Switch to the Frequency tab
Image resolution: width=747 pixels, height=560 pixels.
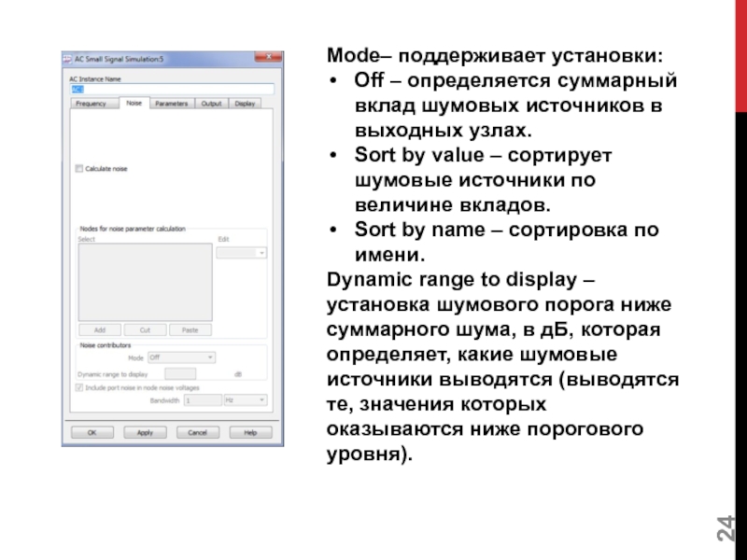(x=94, y=104)
